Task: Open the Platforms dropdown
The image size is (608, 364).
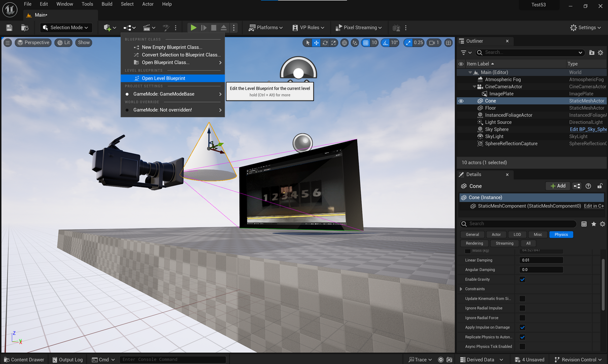Action: (265, 27)
